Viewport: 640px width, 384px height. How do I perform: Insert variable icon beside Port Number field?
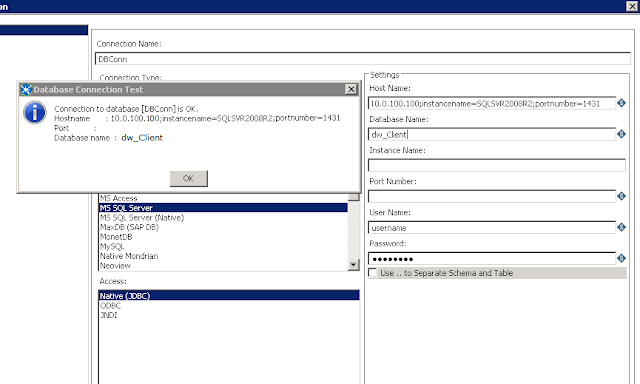(x=621, y=196)
